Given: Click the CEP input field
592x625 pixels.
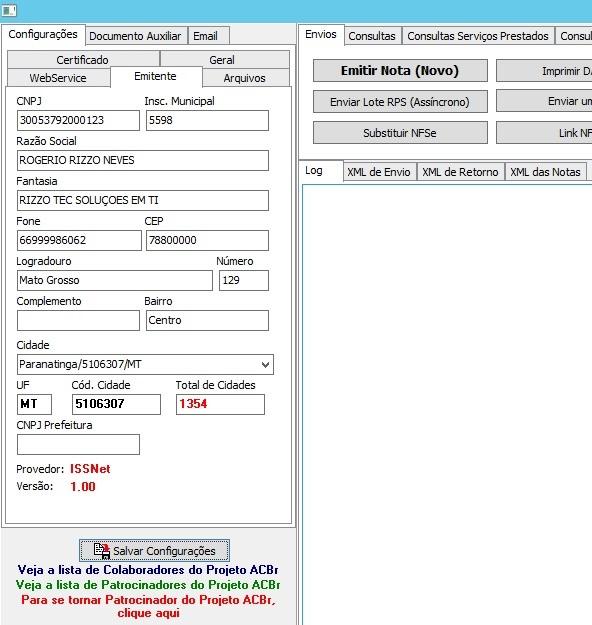Looking at the screenshot, I should 207,240.
